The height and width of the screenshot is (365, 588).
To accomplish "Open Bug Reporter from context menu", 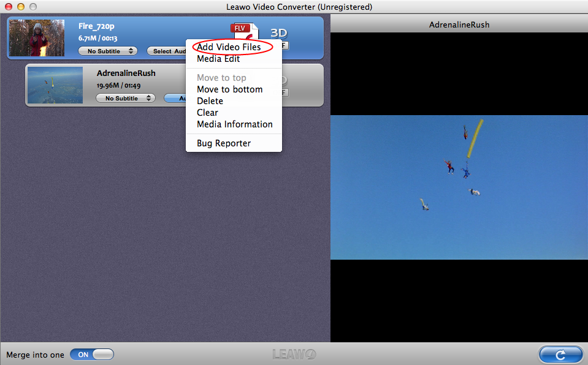I will coord(224,143).
